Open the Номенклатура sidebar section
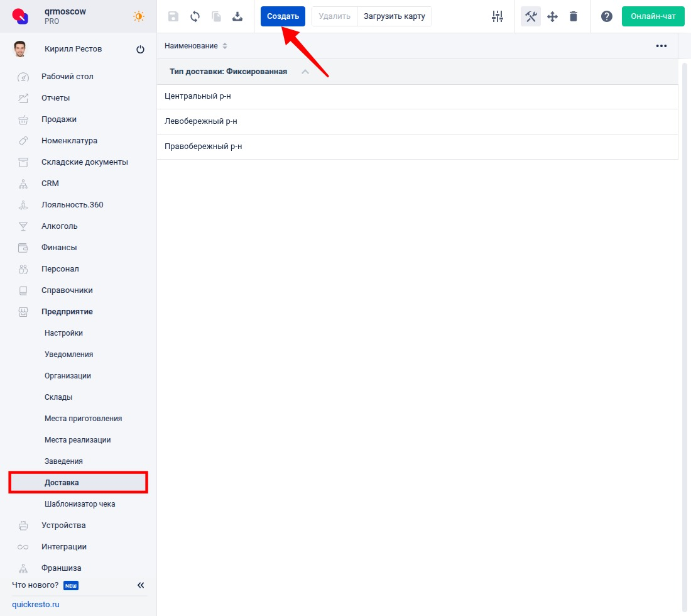 click(x=69, y=141)
